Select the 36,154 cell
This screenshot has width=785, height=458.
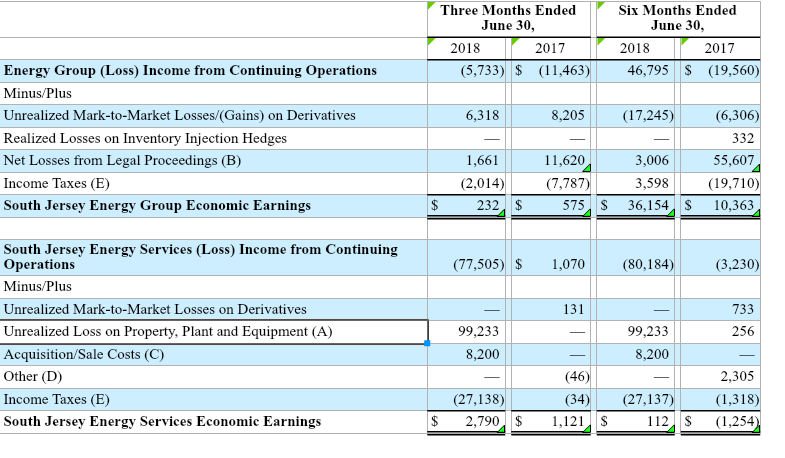pyautogui.click(x=635, y=206)
